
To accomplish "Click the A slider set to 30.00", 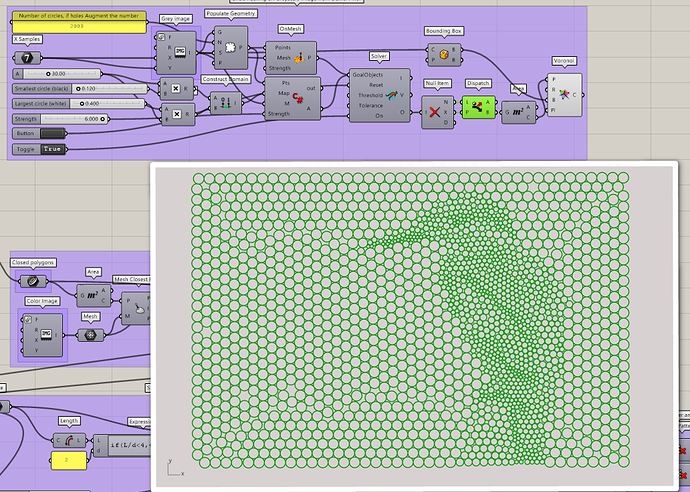I will (x=57, y=73).
